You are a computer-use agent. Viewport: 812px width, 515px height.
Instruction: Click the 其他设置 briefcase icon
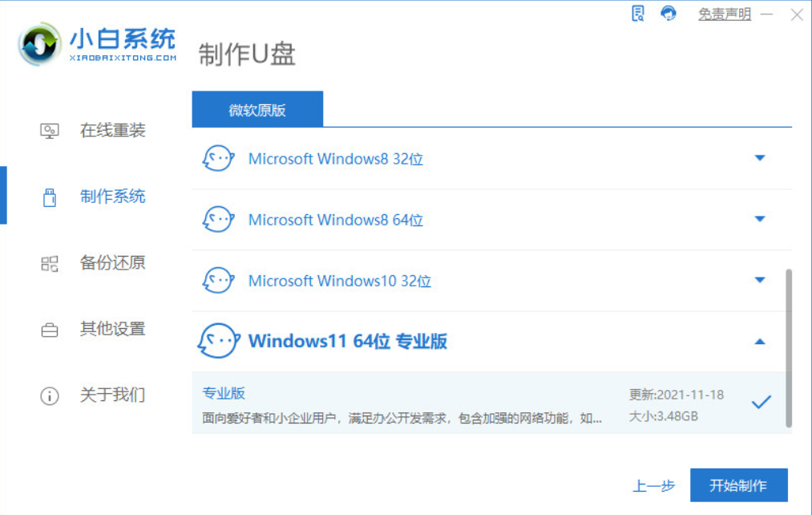pyautogui.click(x=50, y=330)
